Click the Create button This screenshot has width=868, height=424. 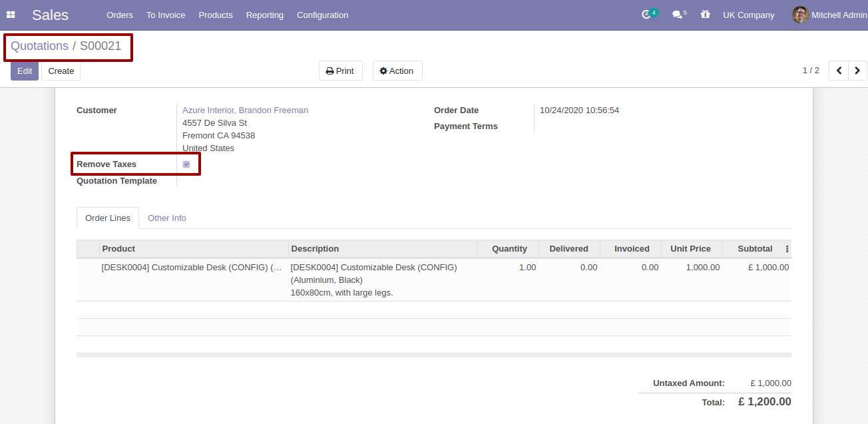coord(61,71)
